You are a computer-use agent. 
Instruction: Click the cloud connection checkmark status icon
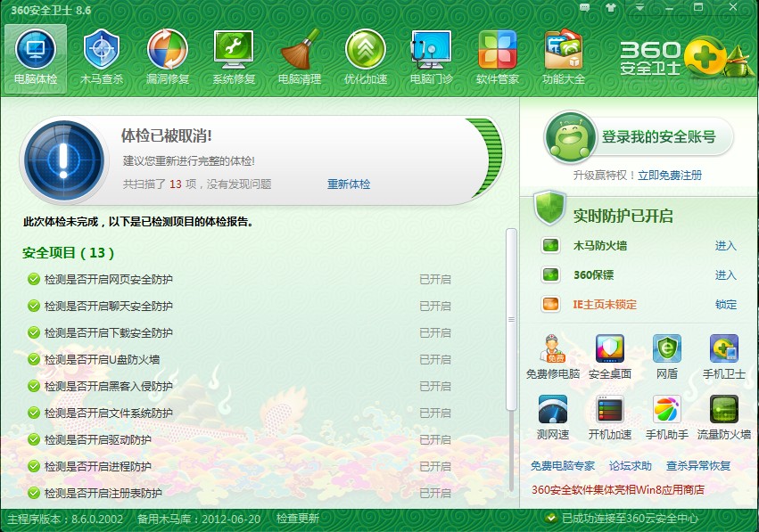pos(551,519)
